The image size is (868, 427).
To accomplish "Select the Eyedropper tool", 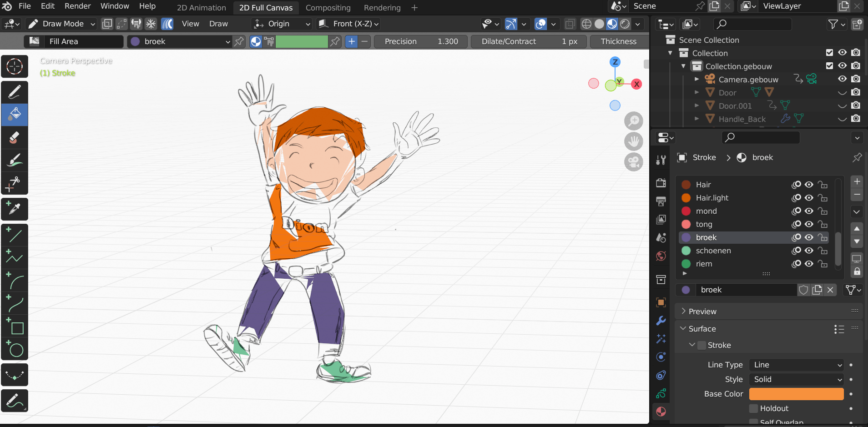I will pos(15,209).
